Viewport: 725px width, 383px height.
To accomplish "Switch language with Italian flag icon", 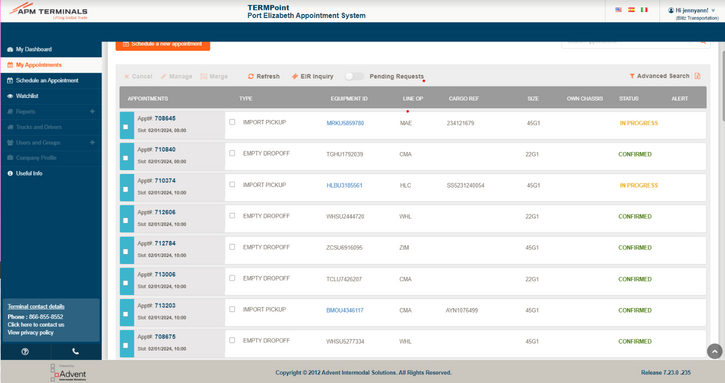I will coord(644,10).
